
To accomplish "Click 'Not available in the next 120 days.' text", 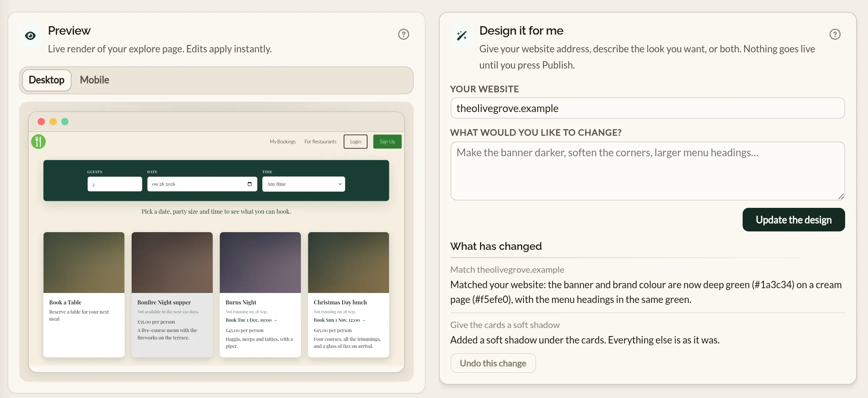I will click(168, 312).
